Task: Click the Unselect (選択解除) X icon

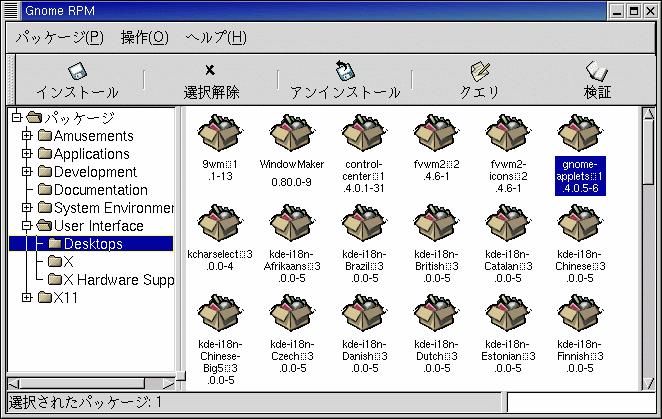Action: coord(210,70)
